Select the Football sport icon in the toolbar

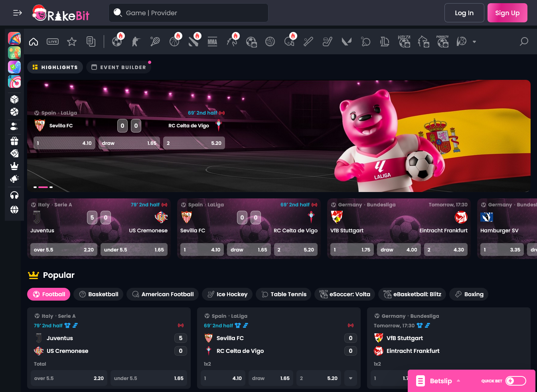(x=117, y=42)
